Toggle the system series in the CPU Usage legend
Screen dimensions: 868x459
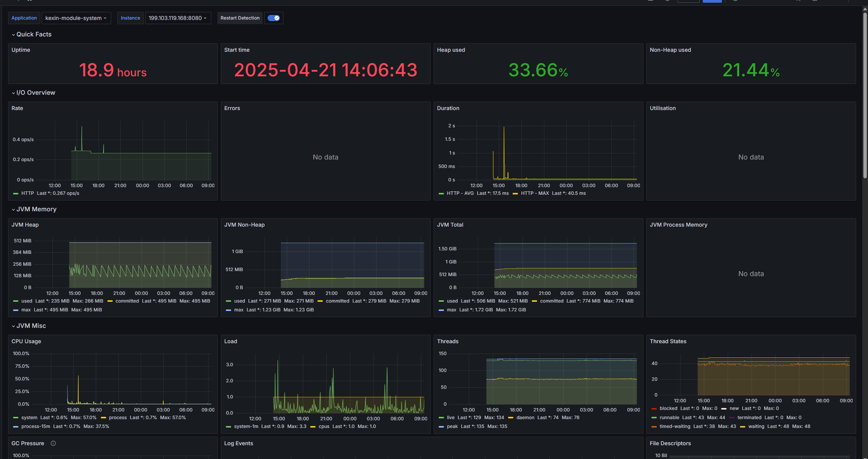pyautogui.click(x=30, y=418)
